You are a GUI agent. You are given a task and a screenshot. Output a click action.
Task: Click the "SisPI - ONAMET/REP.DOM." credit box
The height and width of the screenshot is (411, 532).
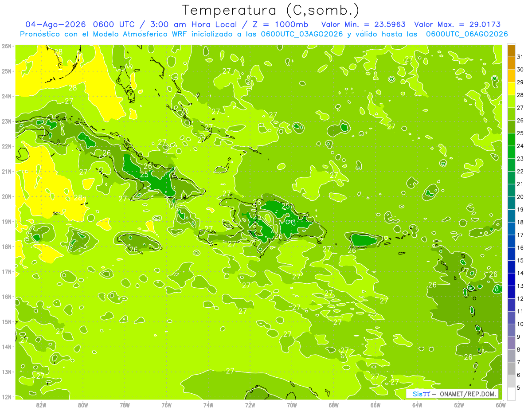452,394
